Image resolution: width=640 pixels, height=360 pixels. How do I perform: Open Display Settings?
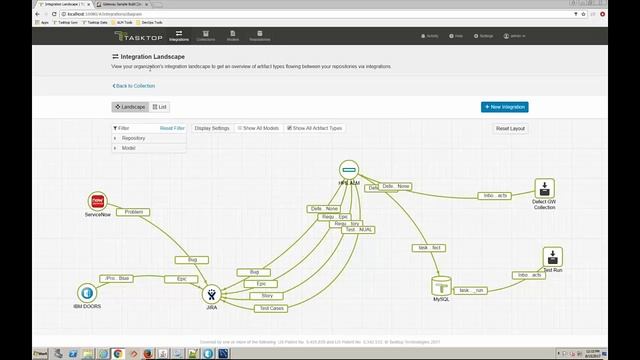click(x=212, y=128)
